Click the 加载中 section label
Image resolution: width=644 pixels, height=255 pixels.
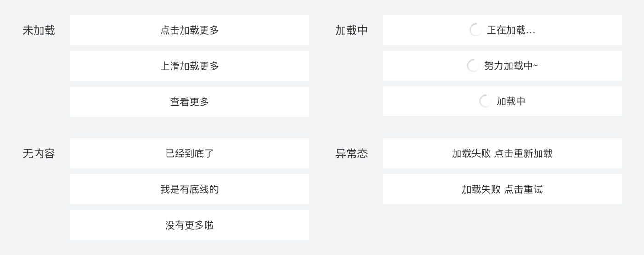click(x=351, y=30)
